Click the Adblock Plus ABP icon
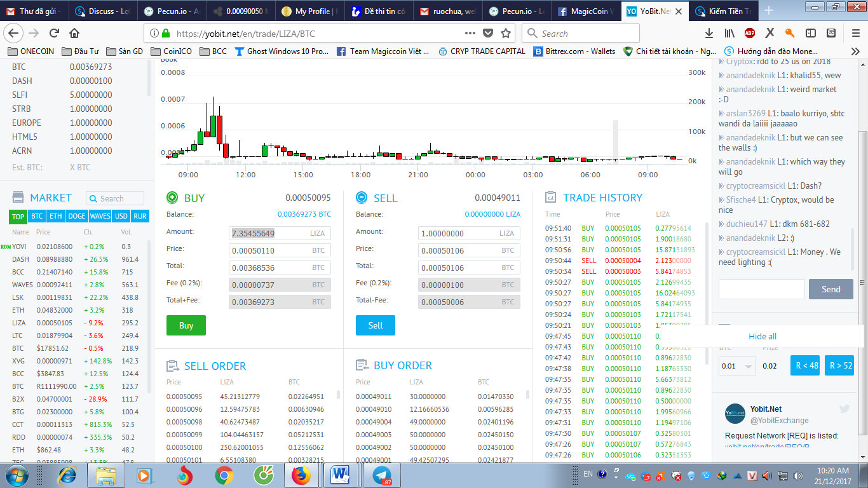This screenshot has height=488, width=868. (x=750, y=33)
